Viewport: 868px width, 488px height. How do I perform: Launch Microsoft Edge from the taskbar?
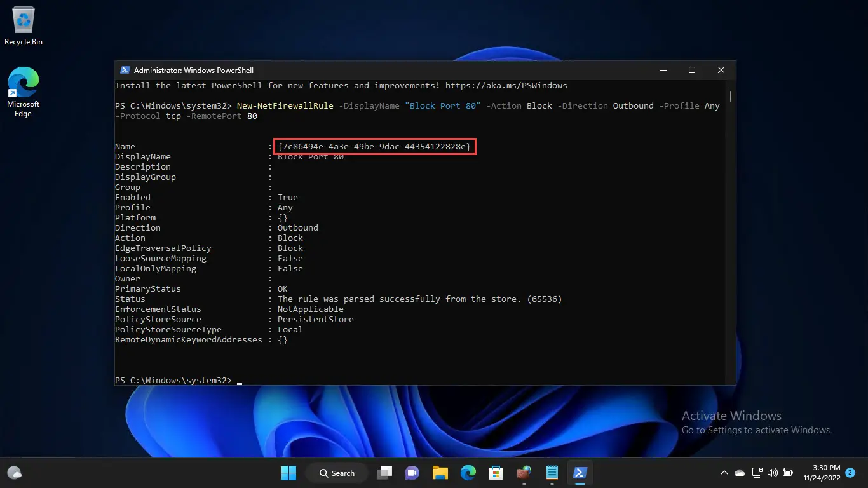[x=468, y=473]
